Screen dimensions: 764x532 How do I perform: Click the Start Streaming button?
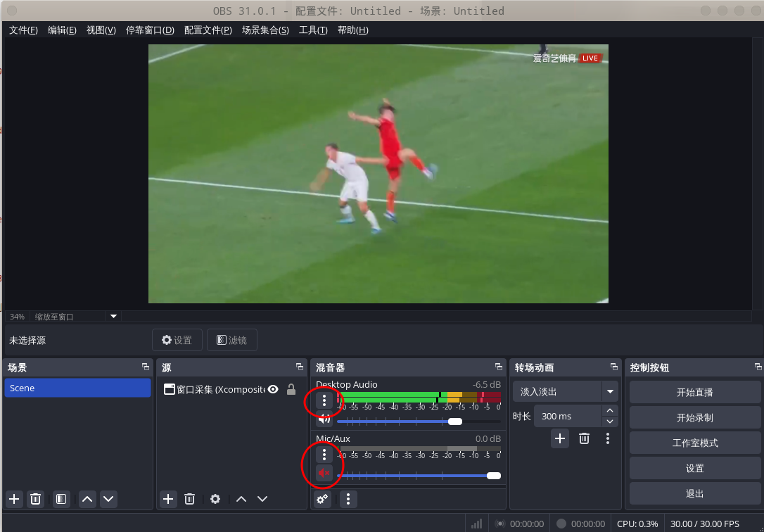pyautogui.click(x=694, y=392)
